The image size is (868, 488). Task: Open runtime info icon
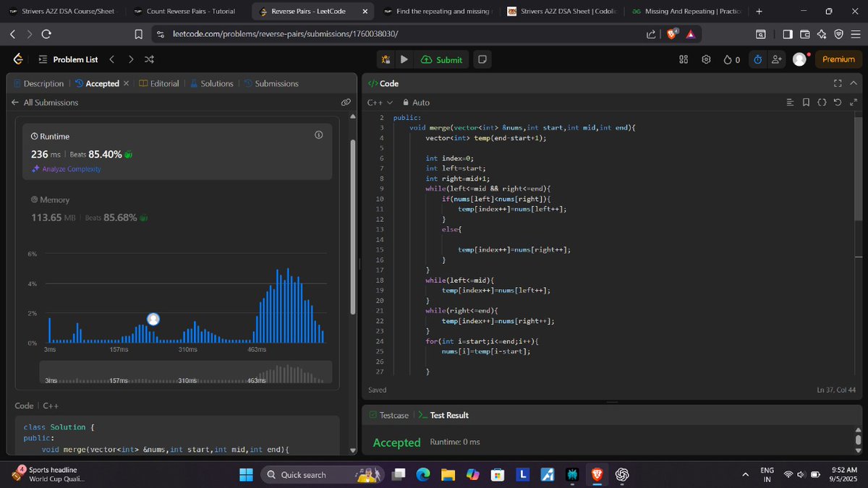coord(318,135)
